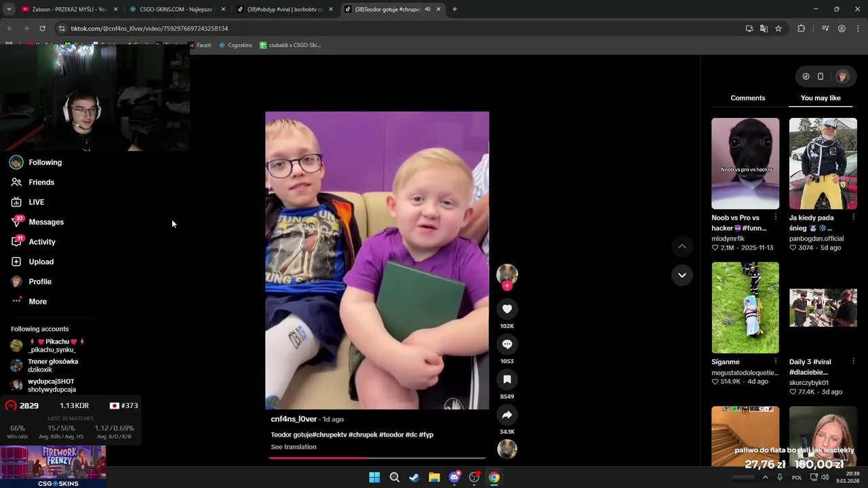
Task: Switch to the Comments tab
Action: 748,98
